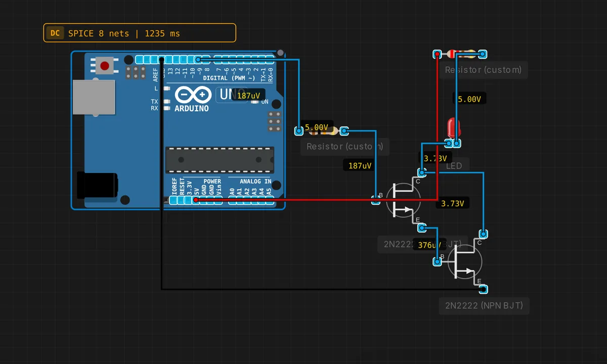
Task: Click the lower transistor's collector pin C
Action: (x=483, y=234)
